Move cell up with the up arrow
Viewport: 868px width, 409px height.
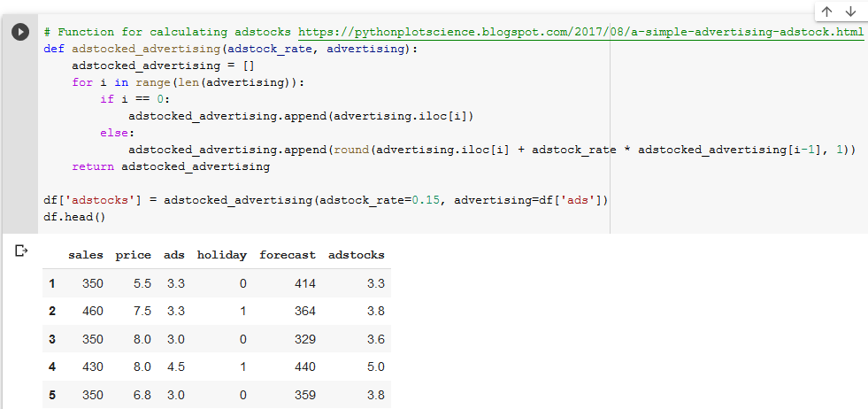(x=827, y=12)
